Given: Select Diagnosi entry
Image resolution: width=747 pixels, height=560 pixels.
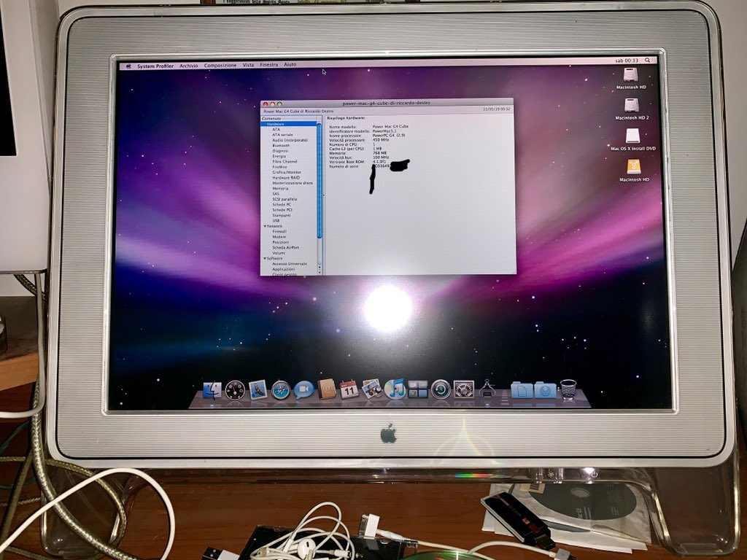Looking at the screenshot, I should pos(281,151).
